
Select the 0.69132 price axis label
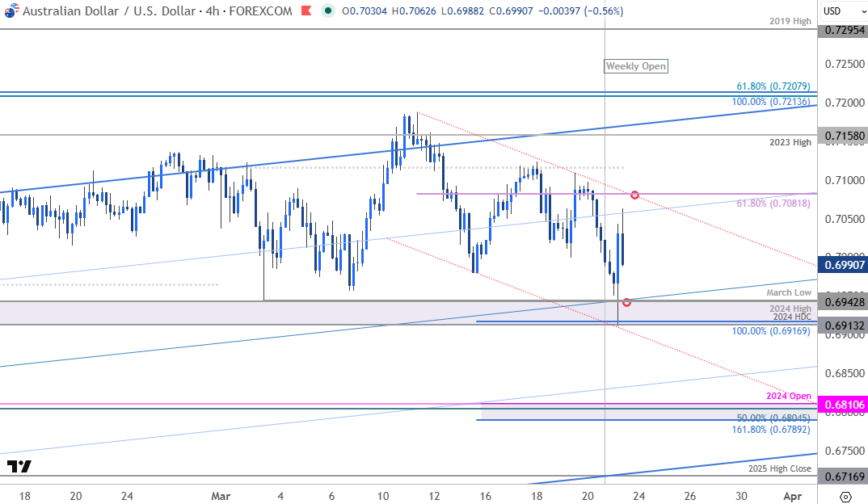[845, 325]
